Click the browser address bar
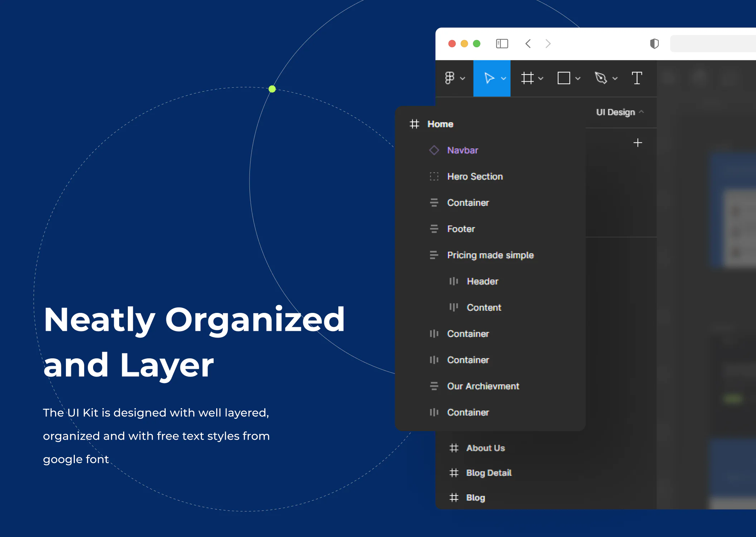Image resolution: width=756 pixels, height=537 pixels. click(713, 44)
